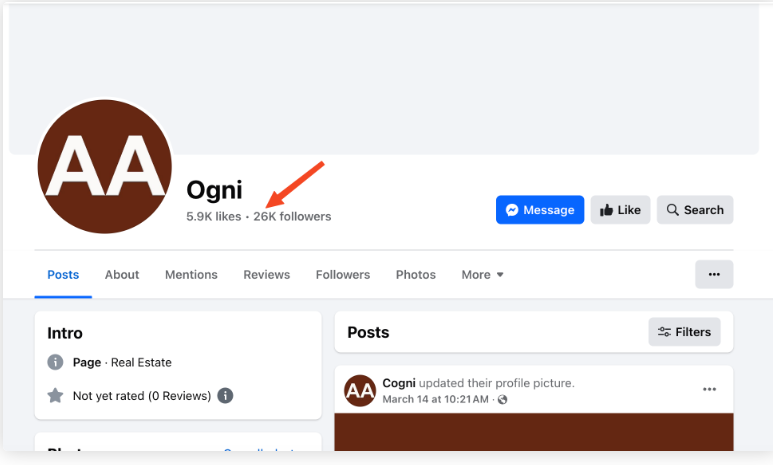Click the 26K followers link
This screenshot has height=465, width=773.
(x=292, y=216)
